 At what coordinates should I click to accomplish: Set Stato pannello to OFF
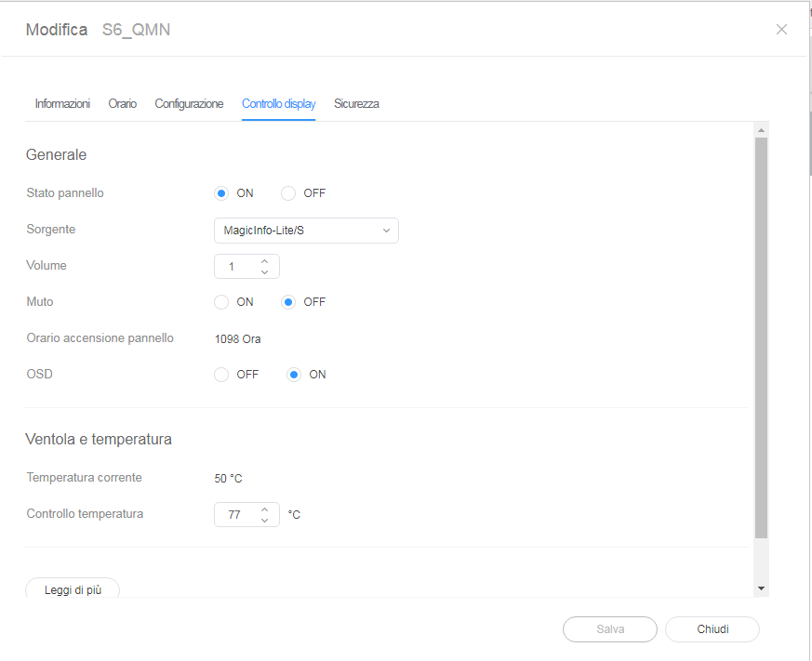tap(288, 193)
